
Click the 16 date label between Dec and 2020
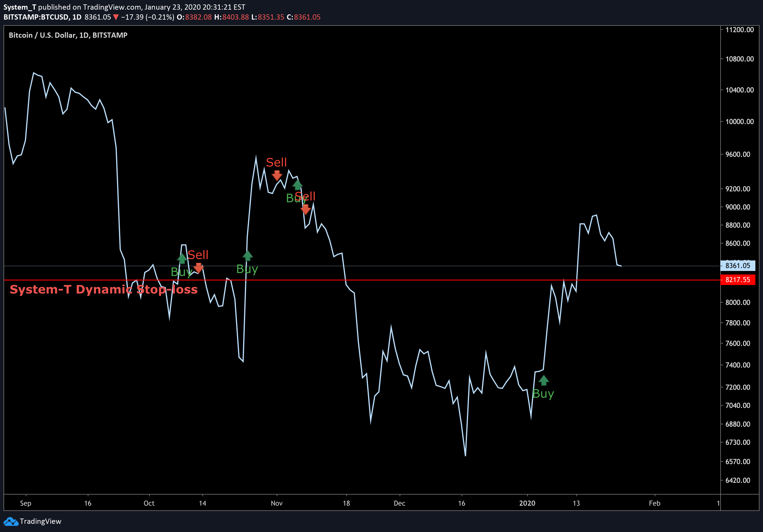click(x=462, y=503)
